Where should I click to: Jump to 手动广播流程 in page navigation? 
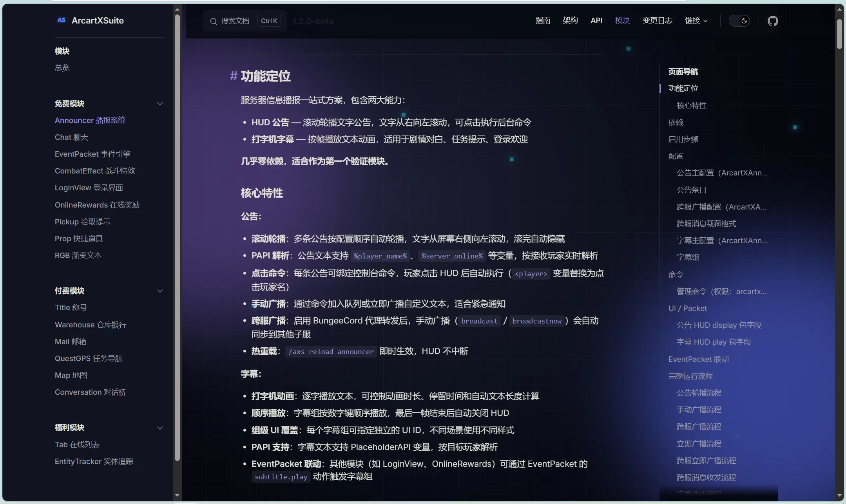pyautogui.click(x=699, y=410)
